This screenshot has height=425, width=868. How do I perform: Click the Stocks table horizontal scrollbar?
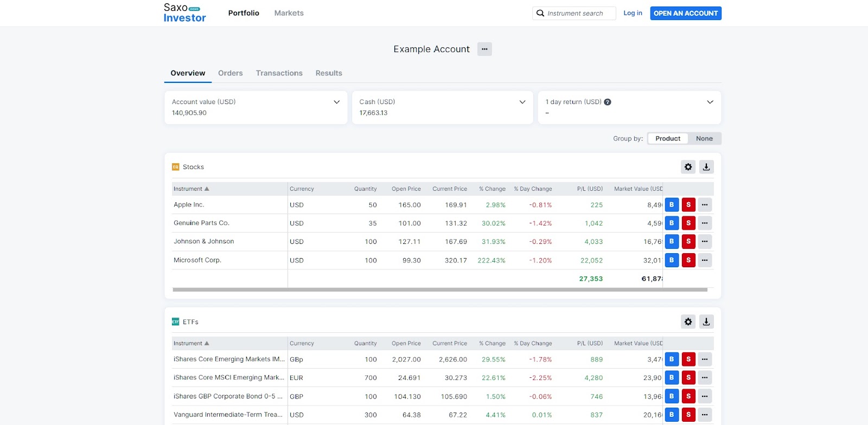click(440, 289)
